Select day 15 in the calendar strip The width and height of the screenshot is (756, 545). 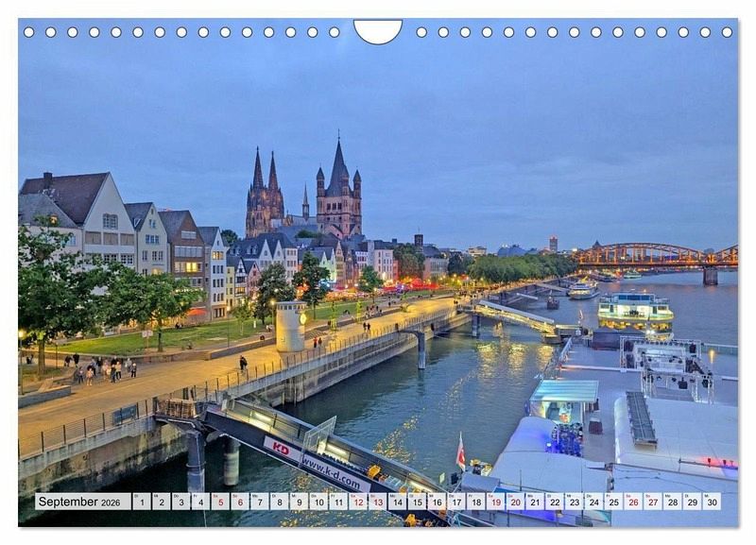coord(417,502)
